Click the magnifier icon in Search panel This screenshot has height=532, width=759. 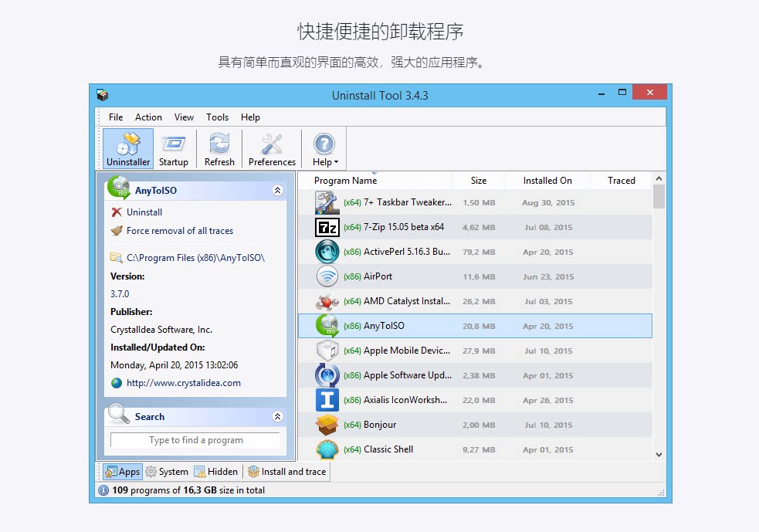click(x=118, y=414)
